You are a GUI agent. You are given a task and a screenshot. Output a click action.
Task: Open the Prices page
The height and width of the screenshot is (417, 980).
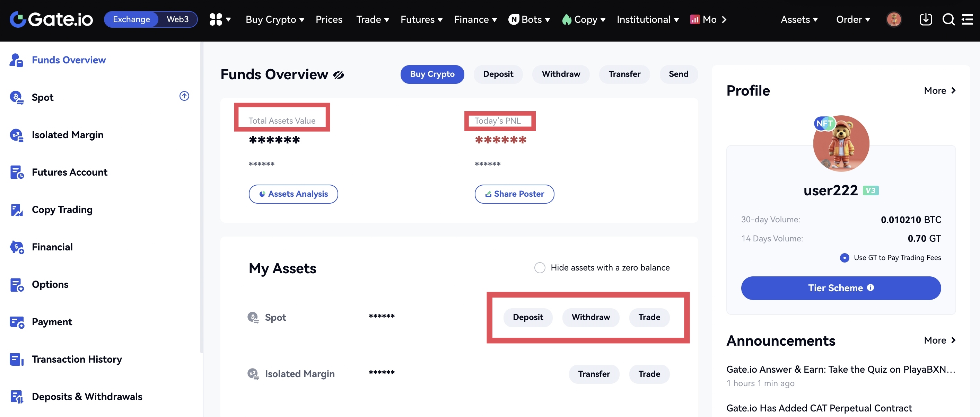point(329,19)
